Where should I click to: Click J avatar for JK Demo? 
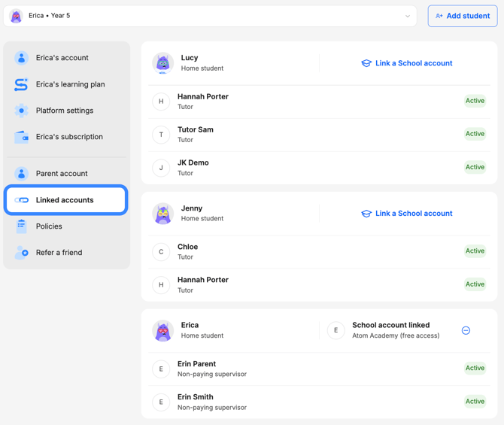(x=161, y=168)
